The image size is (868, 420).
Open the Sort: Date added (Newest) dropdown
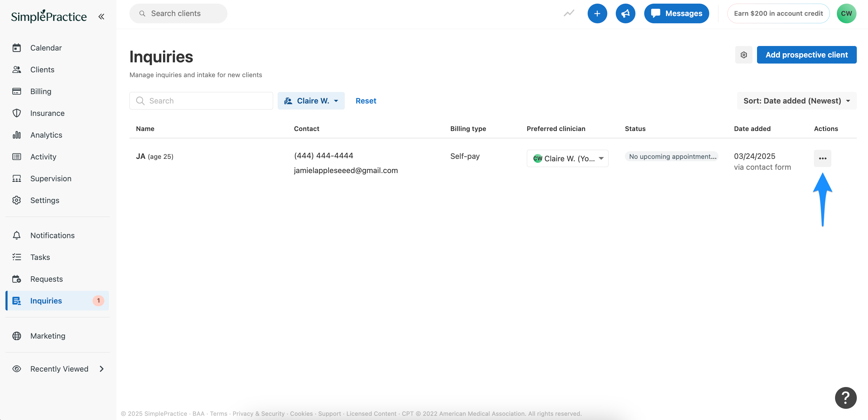(x=797, y=101)
